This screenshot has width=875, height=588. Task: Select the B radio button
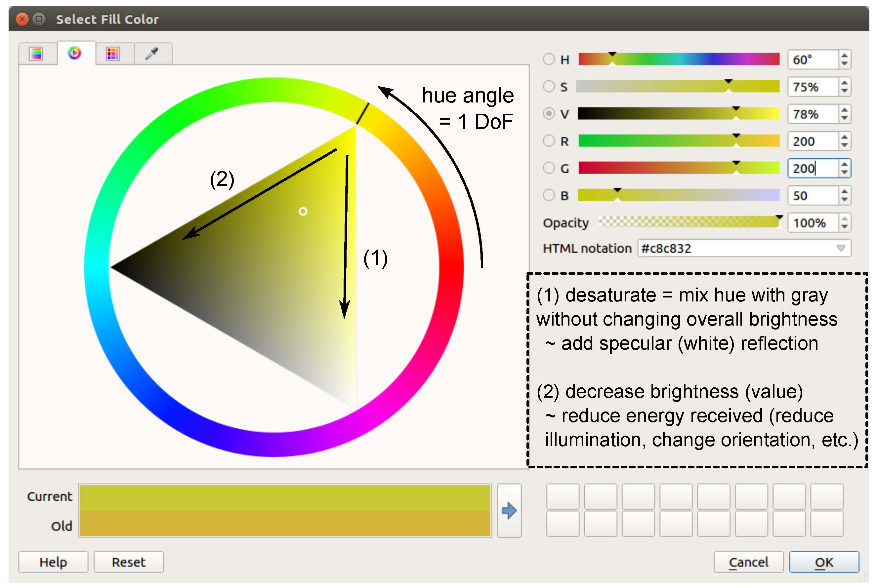(549, 195)
